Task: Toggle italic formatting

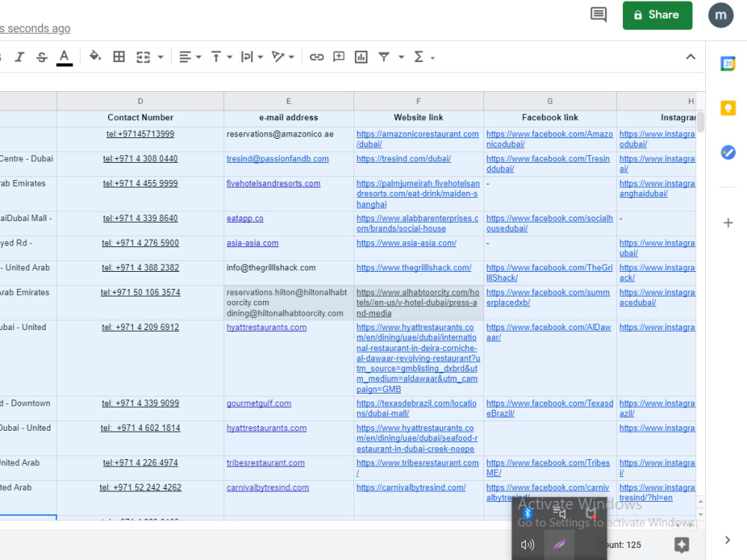Action: click(x=19, y=57)
